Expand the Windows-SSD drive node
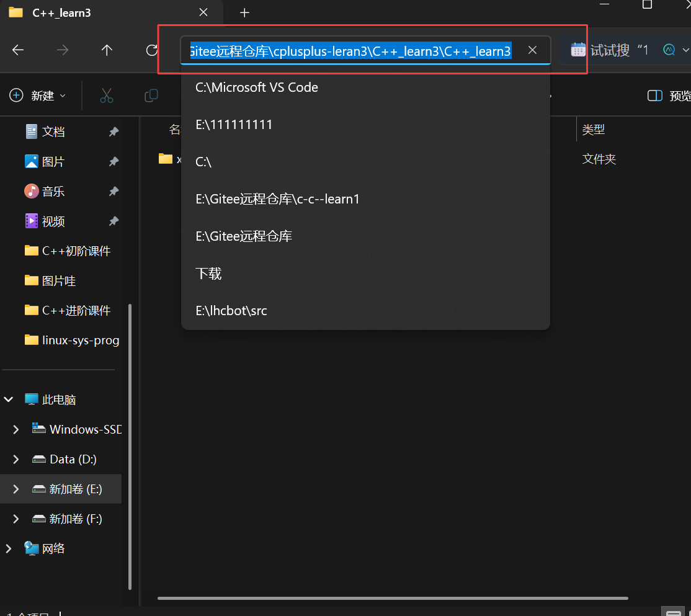The height and width of the screenshot is (616, 691). pyautogui.click(x=16, y=429)
